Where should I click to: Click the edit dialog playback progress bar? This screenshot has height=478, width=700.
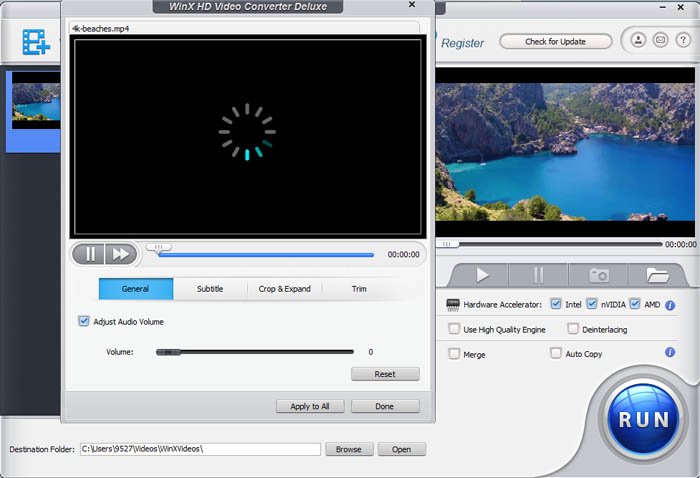pos(266,255)
